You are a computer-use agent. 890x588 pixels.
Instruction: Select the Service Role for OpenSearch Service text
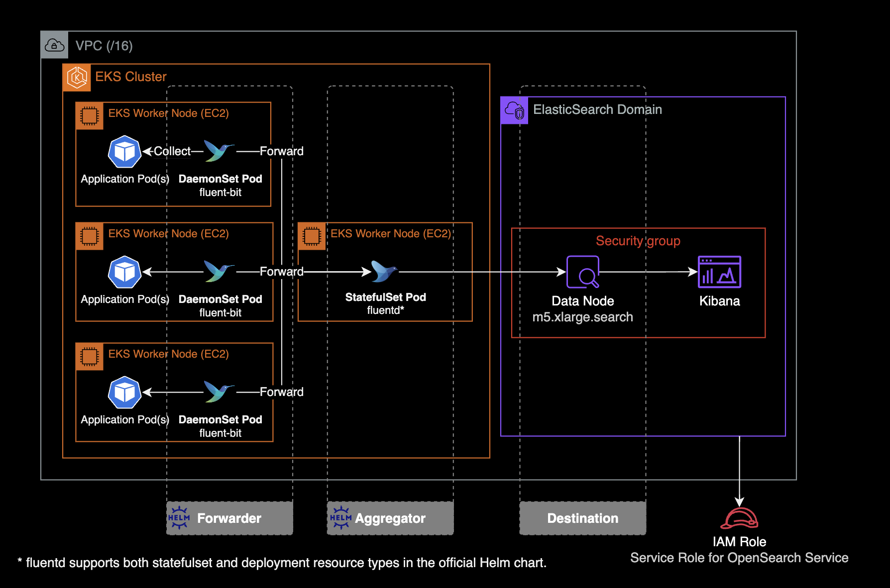[739, 558]
